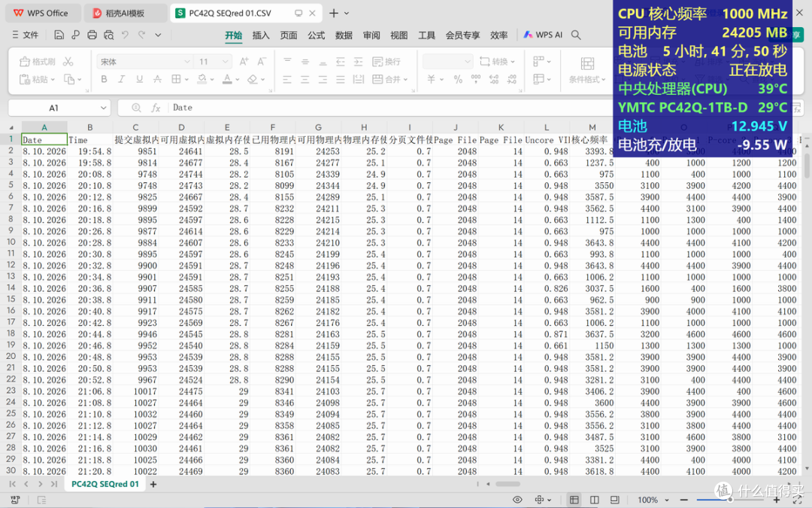This screenshot has width=812, height=508.
Task: Click the zoom slider in the status bar
Action: (x=730, y=500)
